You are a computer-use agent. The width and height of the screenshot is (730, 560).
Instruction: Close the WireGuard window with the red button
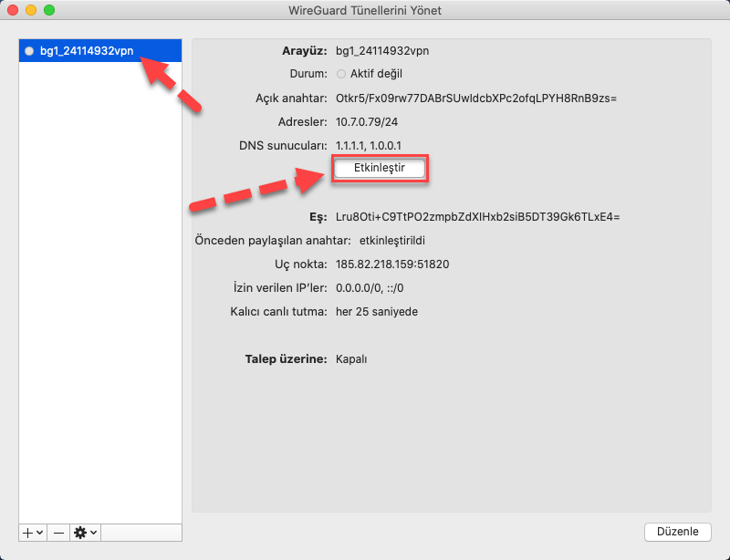pyautogui.click(x=13, y=10)
